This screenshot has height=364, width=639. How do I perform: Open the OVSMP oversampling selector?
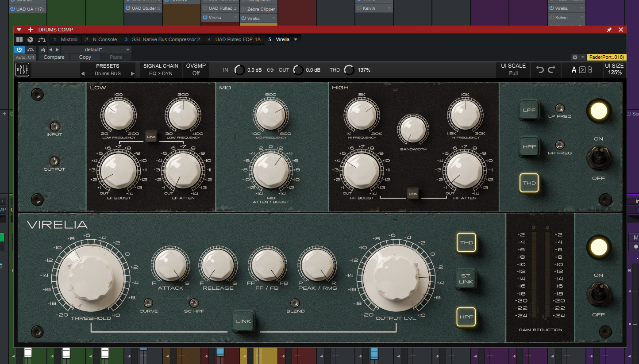[196, 69]
